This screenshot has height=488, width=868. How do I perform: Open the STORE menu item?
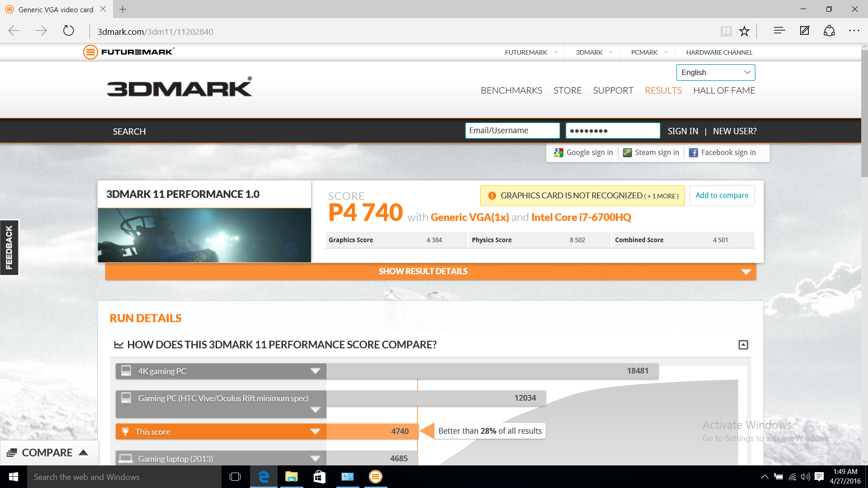click(567, 90)
